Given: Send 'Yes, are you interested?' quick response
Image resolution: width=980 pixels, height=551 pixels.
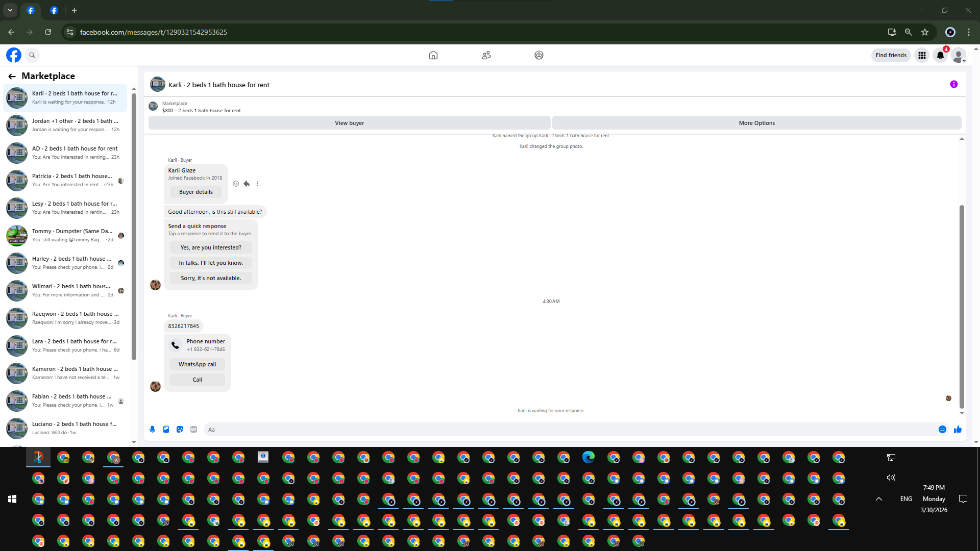Looking at the screenshot, I should coord(211,247).
